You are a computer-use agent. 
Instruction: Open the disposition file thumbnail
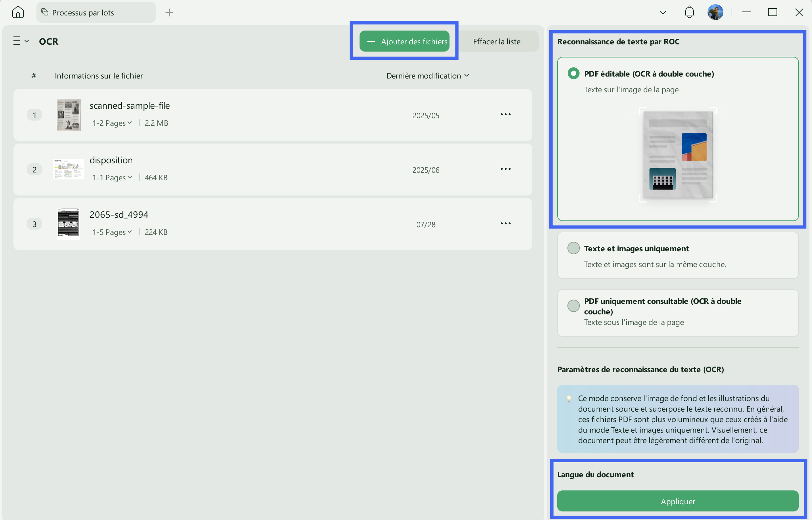coord(69,169)
